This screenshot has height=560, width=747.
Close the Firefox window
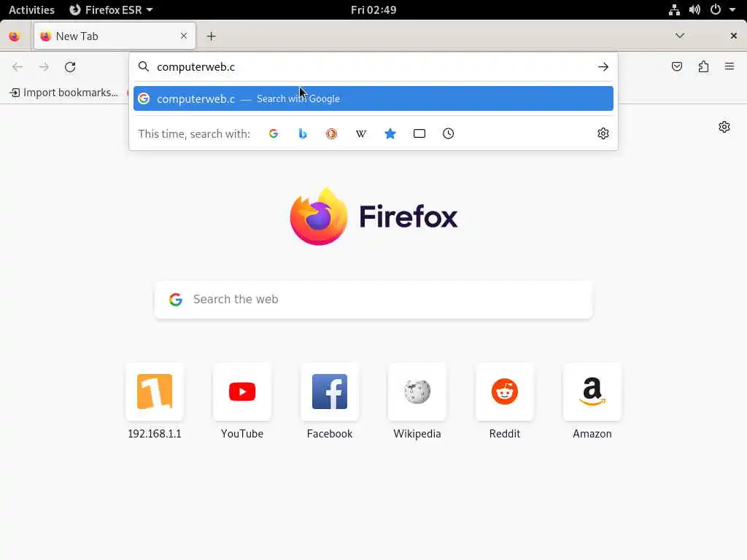[x=734, y=36]
